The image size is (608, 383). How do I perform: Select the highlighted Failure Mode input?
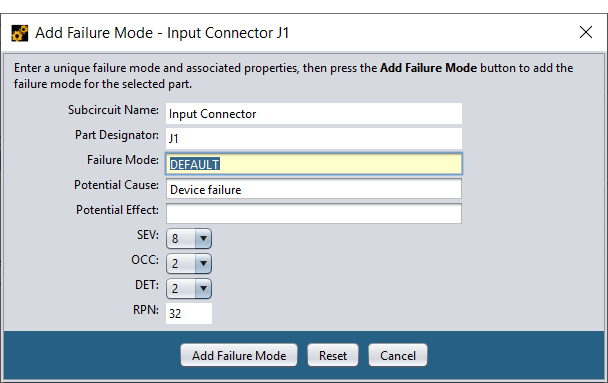pyautogui.click(x=314, y=164)
